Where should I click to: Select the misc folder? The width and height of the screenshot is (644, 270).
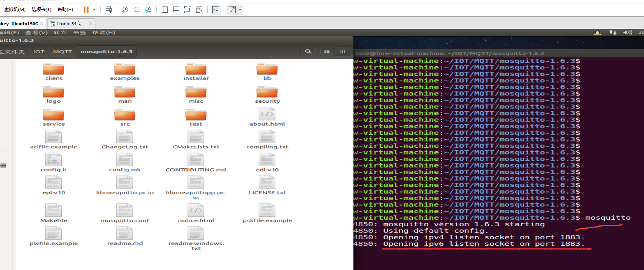(x=196, y=95)
